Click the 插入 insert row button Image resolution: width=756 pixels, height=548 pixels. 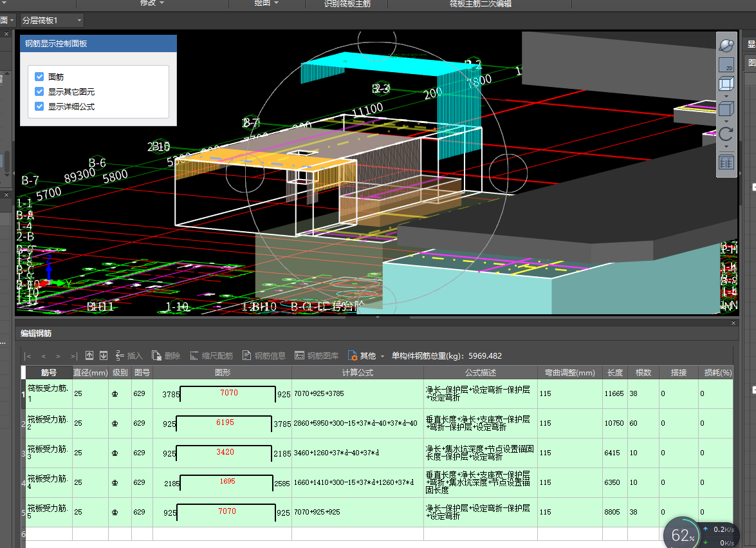pyautogui.click(x=129, y=355)
